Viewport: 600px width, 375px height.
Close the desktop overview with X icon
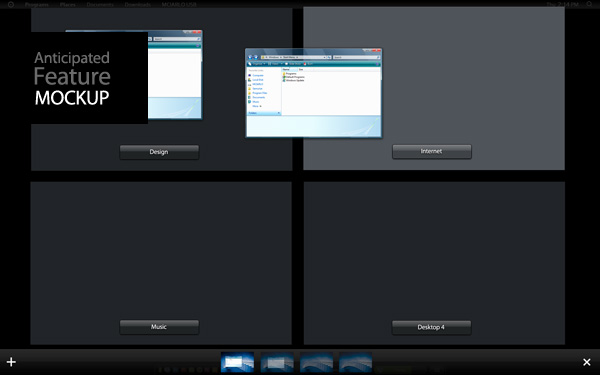[x=587, y=362]
